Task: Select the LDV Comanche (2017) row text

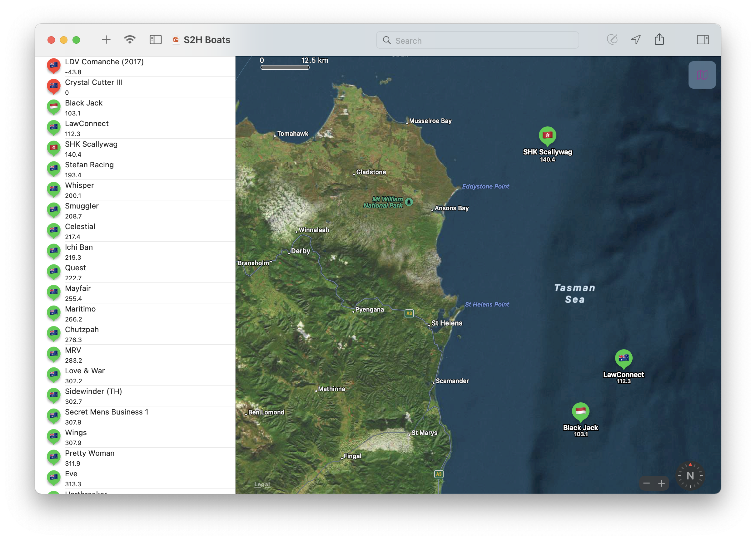Action: [x=104, y=62]
